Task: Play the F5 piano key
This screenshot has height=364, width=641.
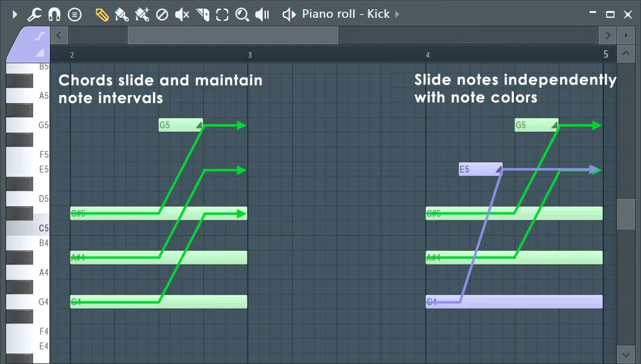Action: coord(28,155)
